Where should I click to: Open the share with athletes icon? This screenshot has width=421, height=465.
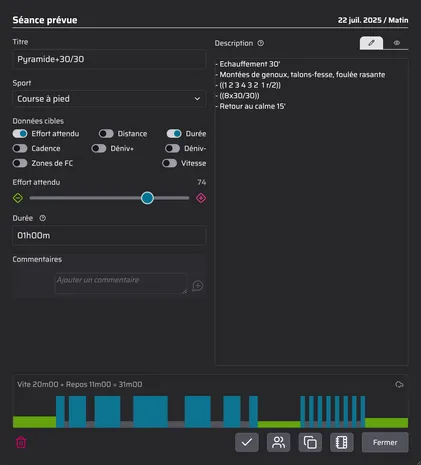pos(278,442)
